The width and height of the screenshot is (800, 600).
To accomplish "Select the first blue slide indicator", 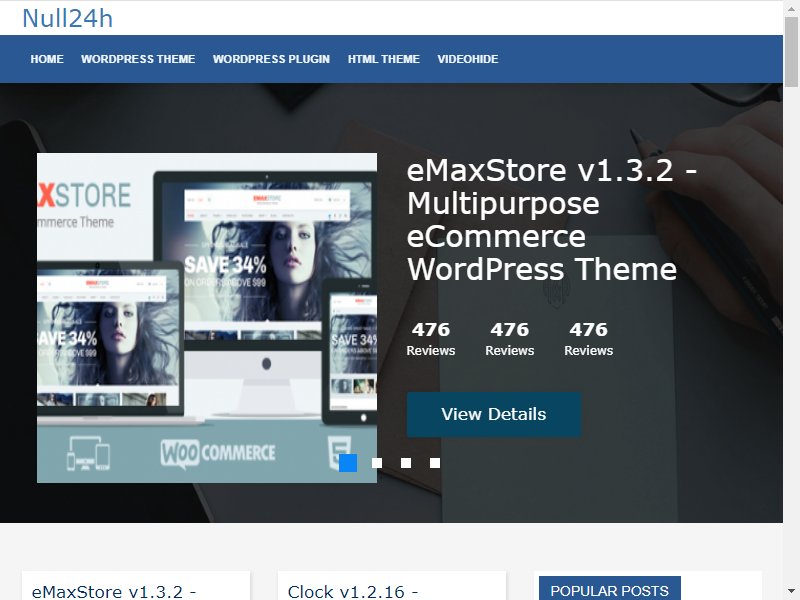I will pyautogui.click(x=348, y=463).
